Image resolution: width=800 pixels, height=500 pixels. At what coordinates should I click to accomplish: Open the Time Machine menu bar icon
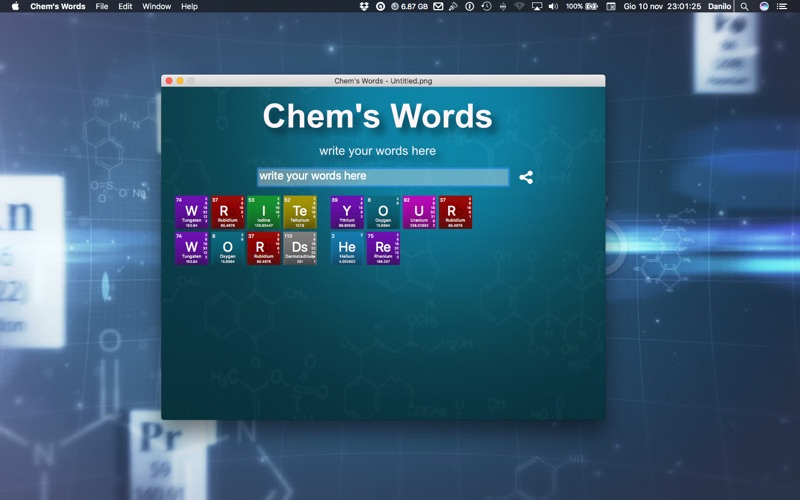(x=486, y=6)
